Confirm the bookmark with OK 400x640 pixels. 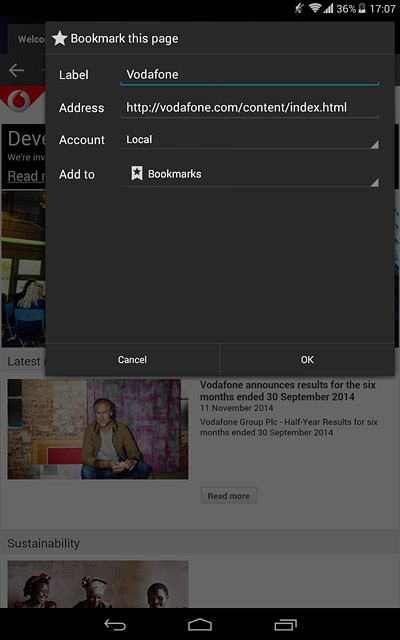(x=307, y=360)
